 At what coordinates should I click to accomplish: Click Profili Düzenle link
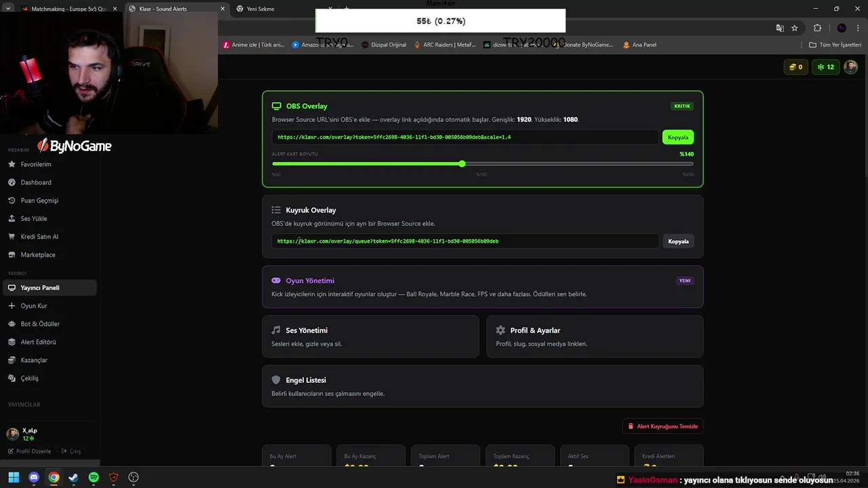click(x=29, y=451)
